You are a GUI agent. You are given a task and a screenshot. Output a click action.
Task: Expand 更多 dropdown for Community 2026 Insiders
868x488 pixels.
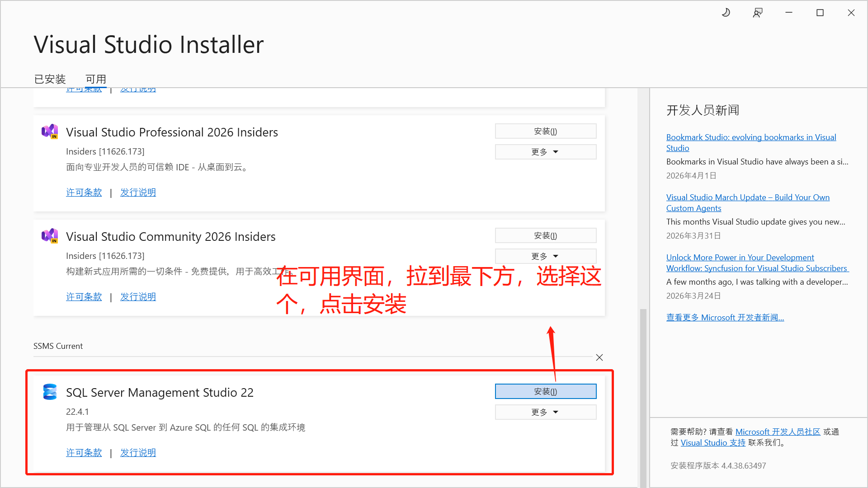pyautogui.click(x=545, y=256)
